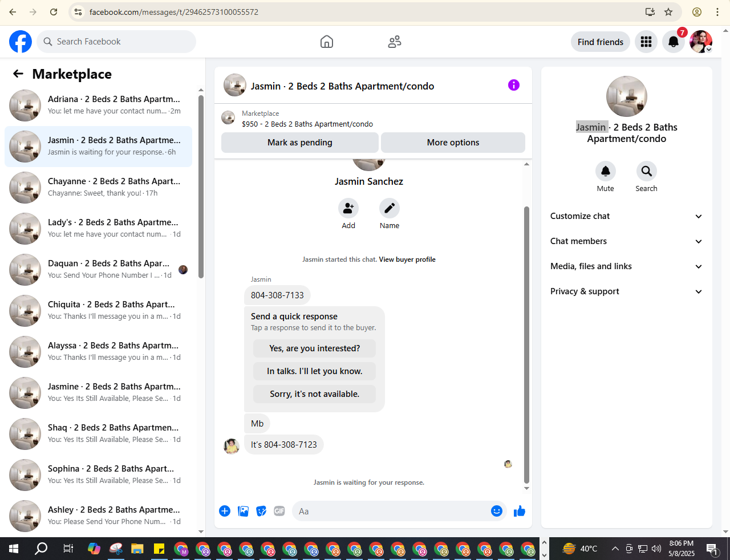Viewport: 730px width, 560px height.
Task: Open the $950 listing link in chat header
Action: (x=307, y=124)
